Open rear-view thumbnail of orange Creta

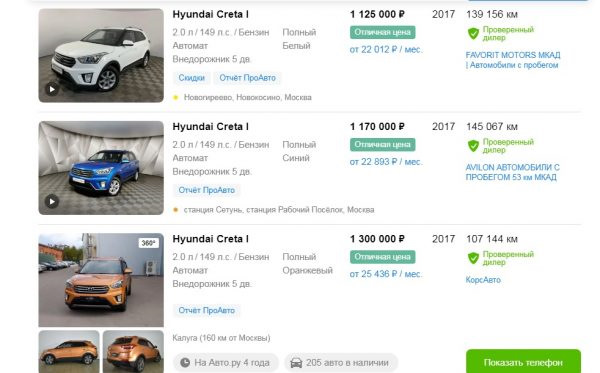[133, 351]
